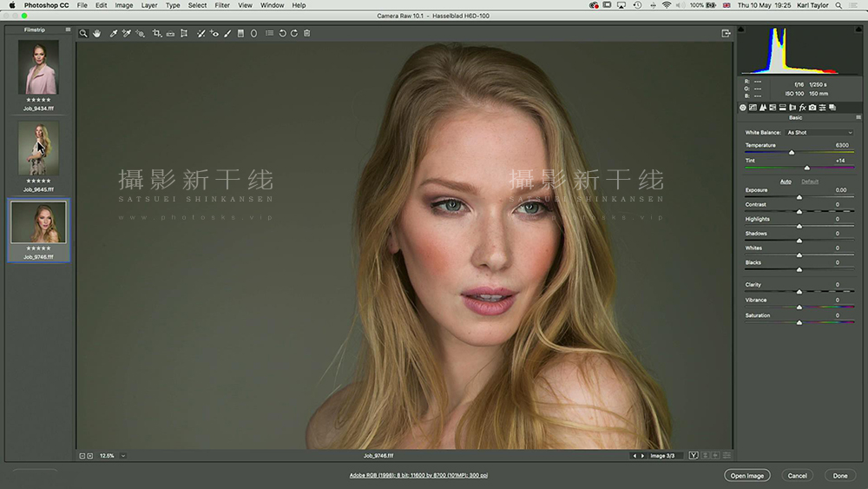
Task: Click the Exposure slider handle
Action: click(799, 197)
